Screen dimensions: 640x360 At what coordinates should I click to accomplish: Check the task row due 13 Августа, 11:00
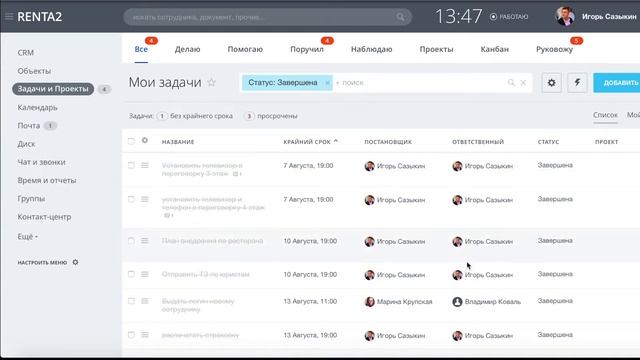pos(131,301)
